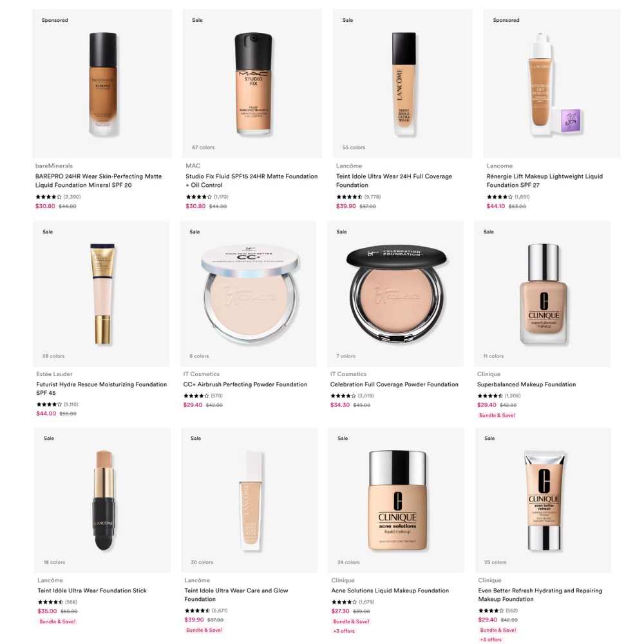Open the CC+ Airbrush Perfecting Powder compact image
The width and height of the screenshot is (644, 644).
pos(250,294)
